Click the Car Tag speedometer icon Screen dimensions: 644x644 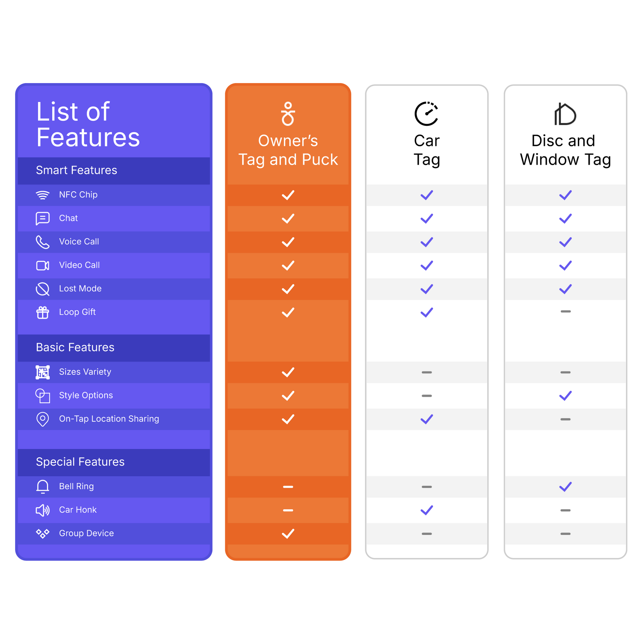point(427,114)
